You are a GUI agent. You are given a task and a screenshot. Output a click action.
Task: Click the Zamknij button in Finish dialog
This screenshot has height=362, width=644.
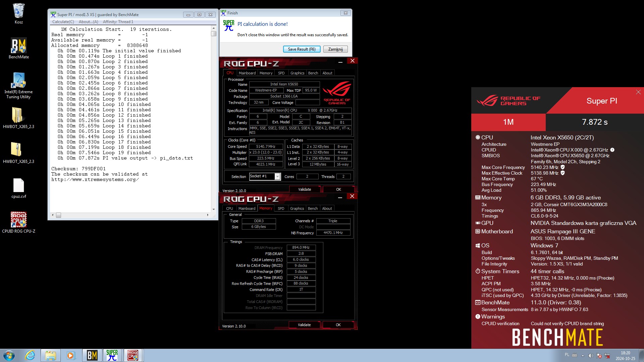335,49
